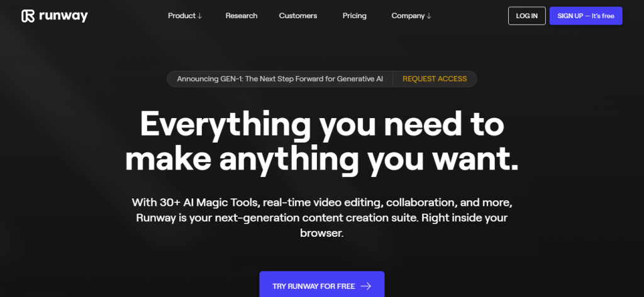Click the LOG IN button
Viewport: 644px width, 297px height.
click(x=526, y=16)
